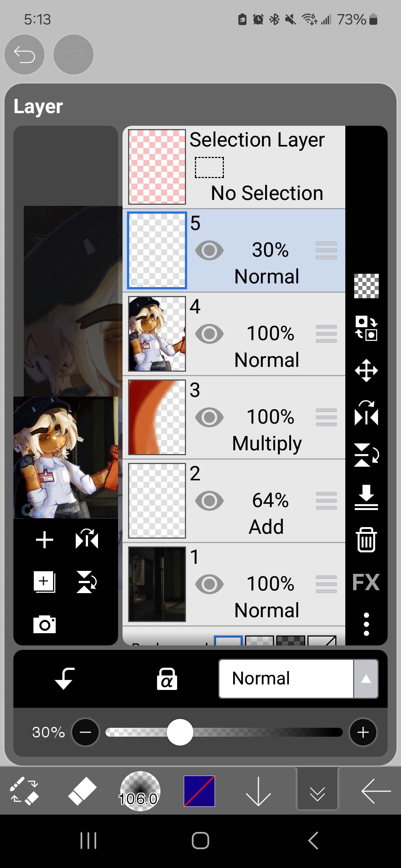Viewport: 401px width, 868px height.
Task: Delete layer with the trash icon
Action: (x=366, y=540)
